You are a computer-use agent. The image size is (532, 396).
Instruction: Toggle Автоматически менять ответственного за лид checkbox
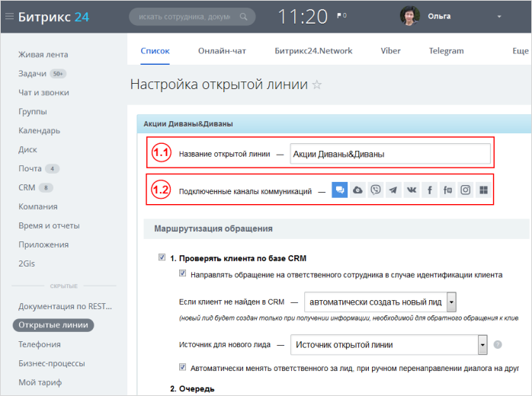tap(182, 367)
